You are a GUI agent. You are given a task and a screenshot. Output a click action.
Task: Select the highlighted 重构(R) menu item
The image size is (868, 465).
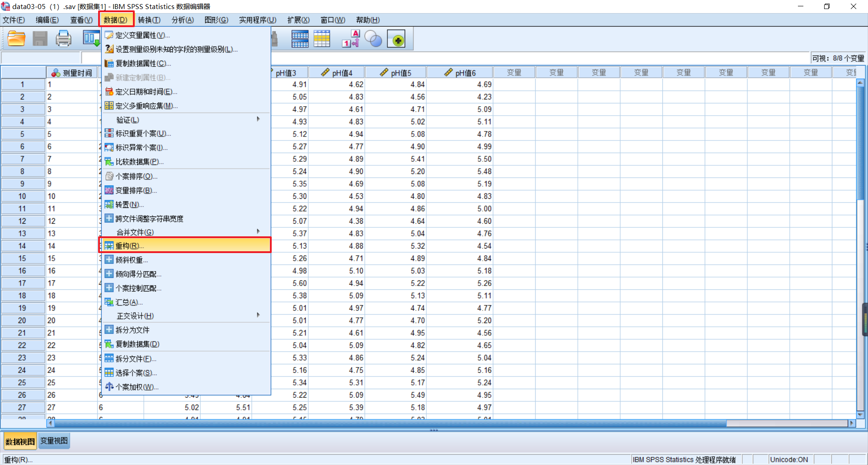[x=185, y=245]
